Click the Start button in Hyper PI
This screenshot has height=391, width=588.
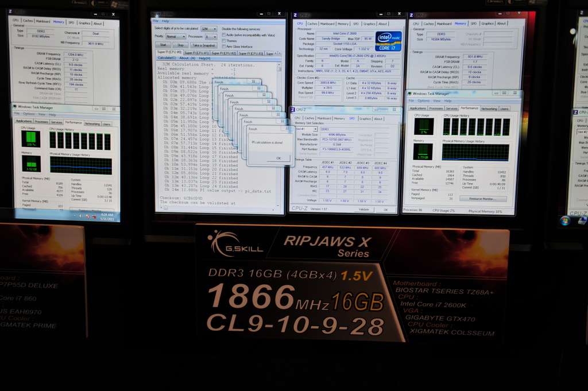pyautogui.click(x=163, y=45)
